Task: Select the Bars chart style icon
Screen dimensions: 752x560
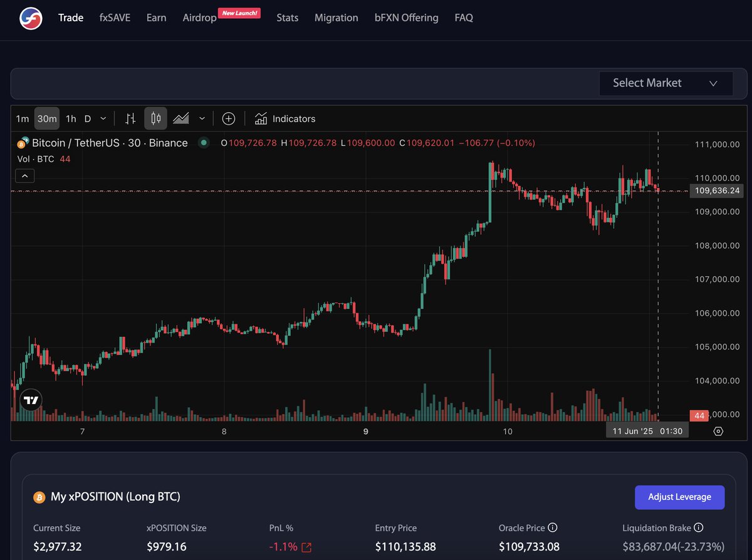Action: pos(130,118)
